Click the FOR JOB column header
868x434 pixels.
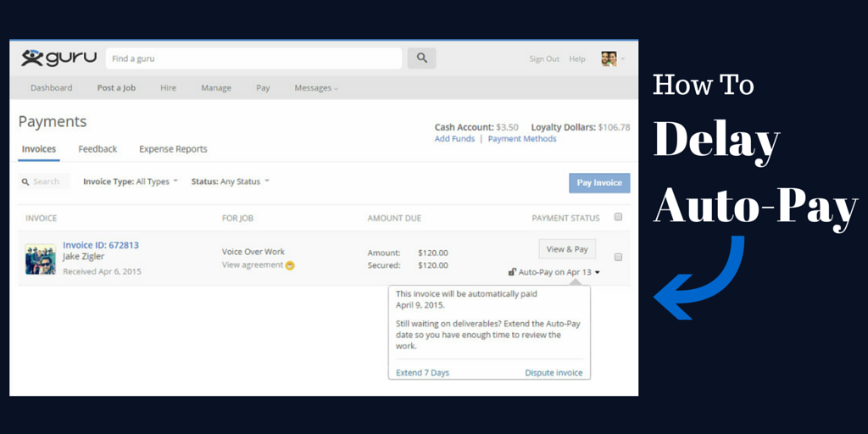pyautogui.click(x=237, y=218)
